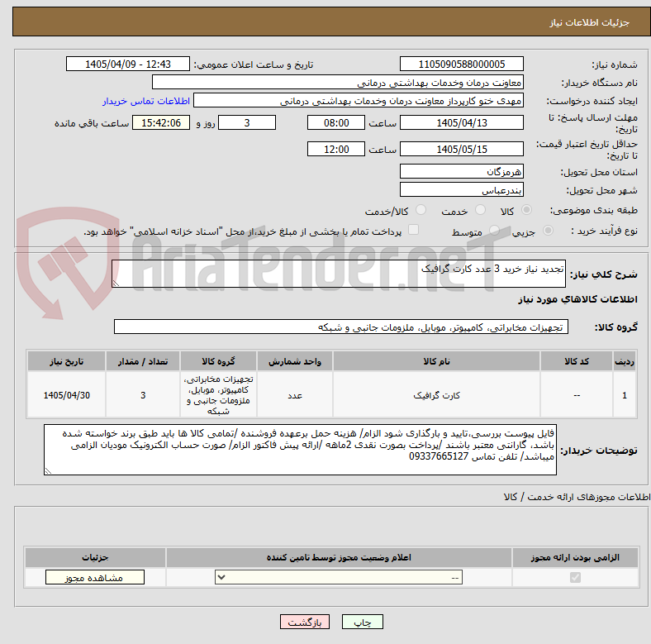The width and height of the screenshot is (651, 644).
Task: Click the بازگشت back button
Action: click(x=305, y=622)
